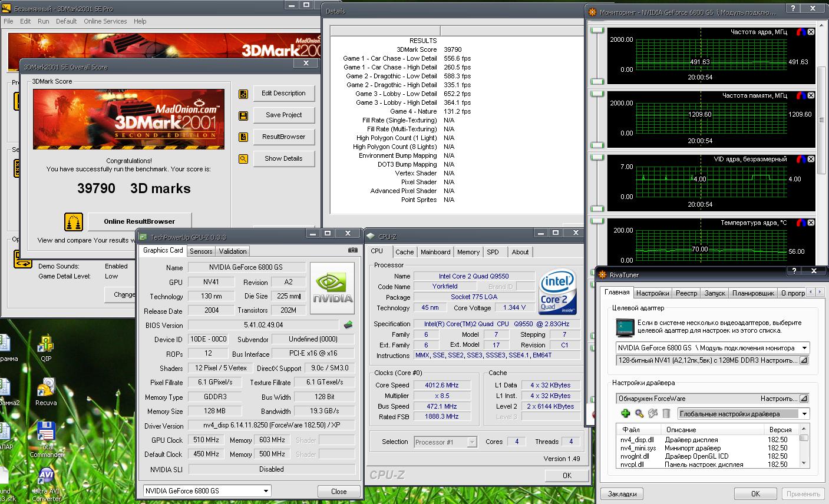Click the top range slider handle of core frequency graph
Screen dimensions: 829x504
[598, 30]
